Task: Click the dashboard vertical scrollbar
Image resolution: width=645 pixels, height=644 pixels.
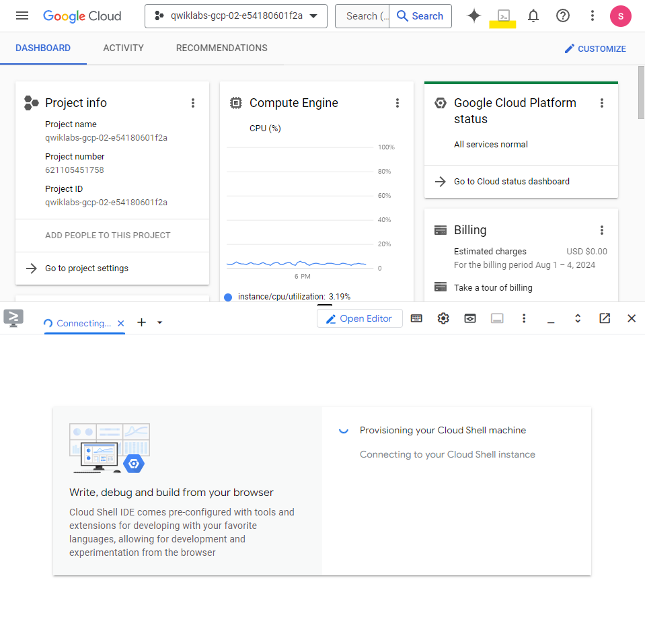Action: 641,93
